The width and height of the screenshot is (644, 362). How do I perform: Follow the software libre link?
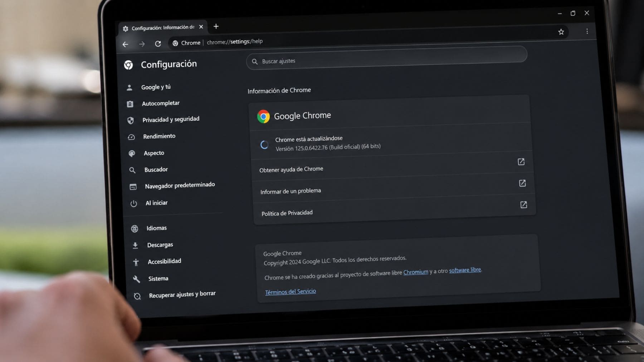pyautogui.click(x=465, y=270)
